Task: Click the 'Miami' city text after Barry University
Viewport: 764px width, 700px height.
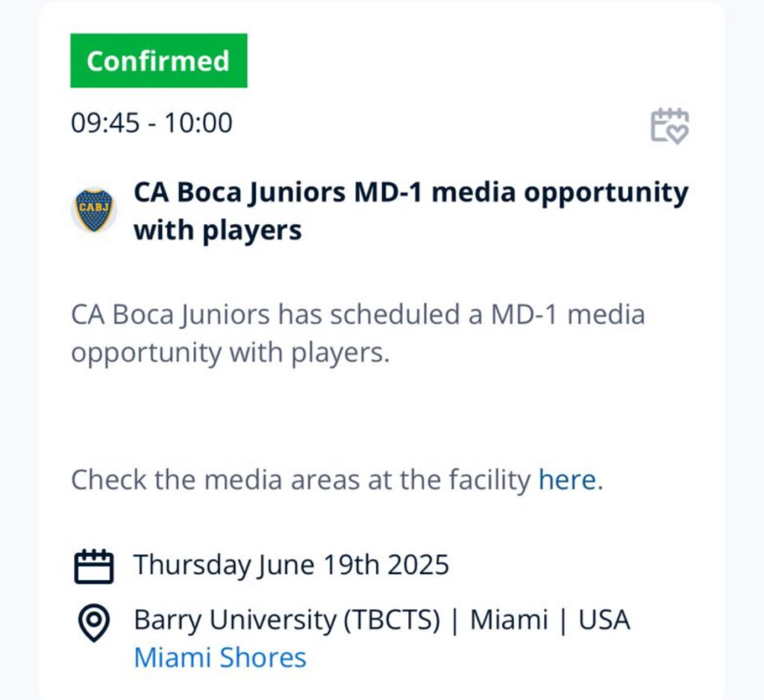Action: coord(509,620)
